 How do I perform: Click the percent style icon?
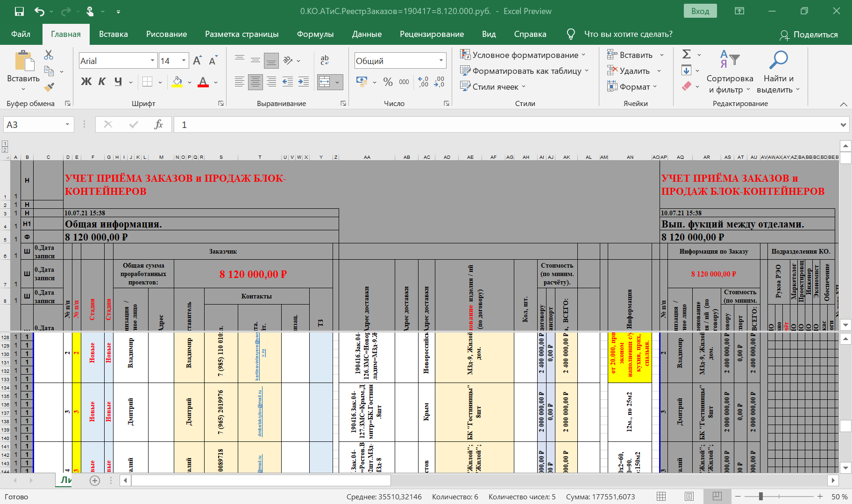tap(388, 82)
